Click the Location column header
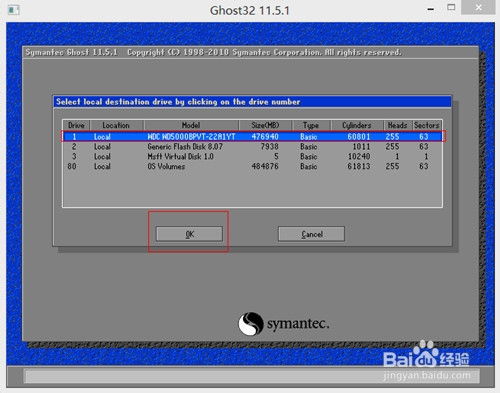The width and height of the screenshot is (500, 393). (x=116, y=125)
